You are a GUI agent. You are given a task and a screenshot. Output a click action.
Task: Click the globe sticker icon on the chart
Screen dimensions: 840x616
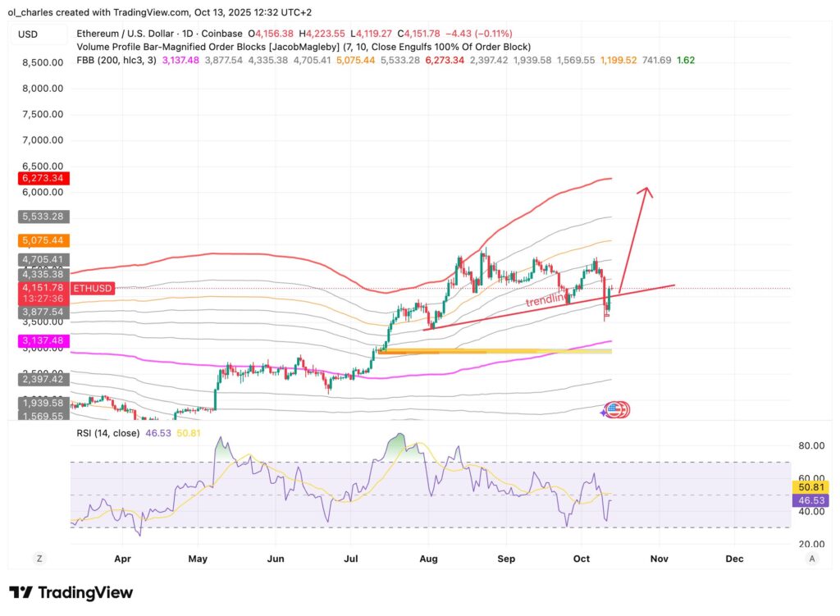coord(616,408)
